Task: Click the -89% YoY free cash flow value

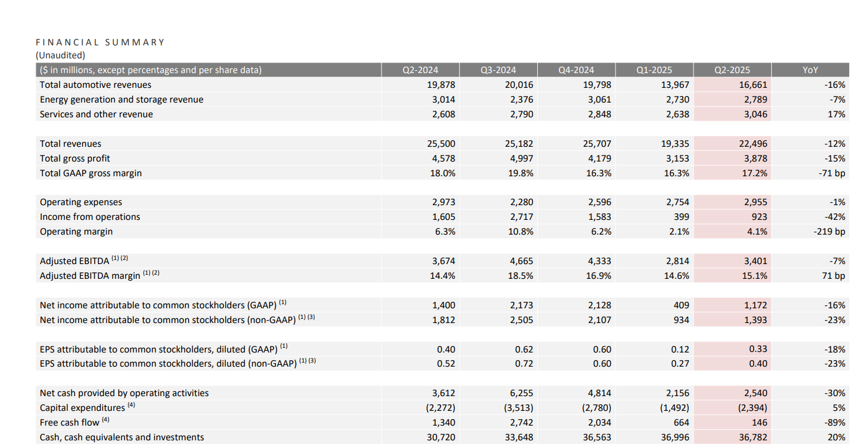Action: [x=833, y=422]
